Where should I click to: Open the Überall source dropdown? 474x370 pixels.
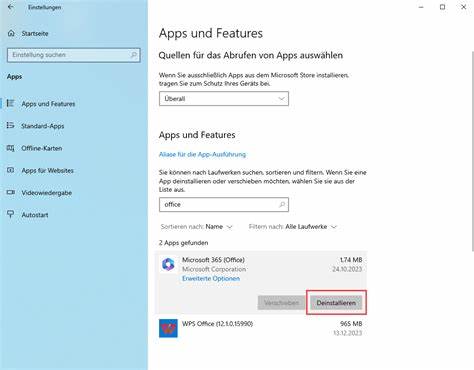[224, 99]
